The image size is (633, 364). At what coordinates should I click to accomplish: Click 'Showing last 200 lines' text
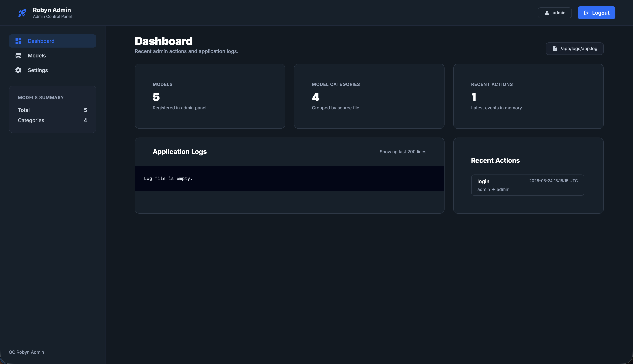403,152
